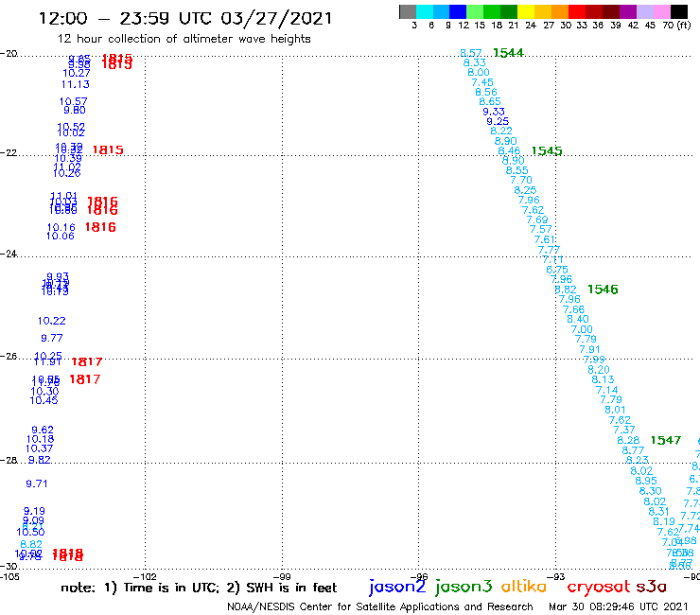Click wave height value 9.71

(37, 483)
